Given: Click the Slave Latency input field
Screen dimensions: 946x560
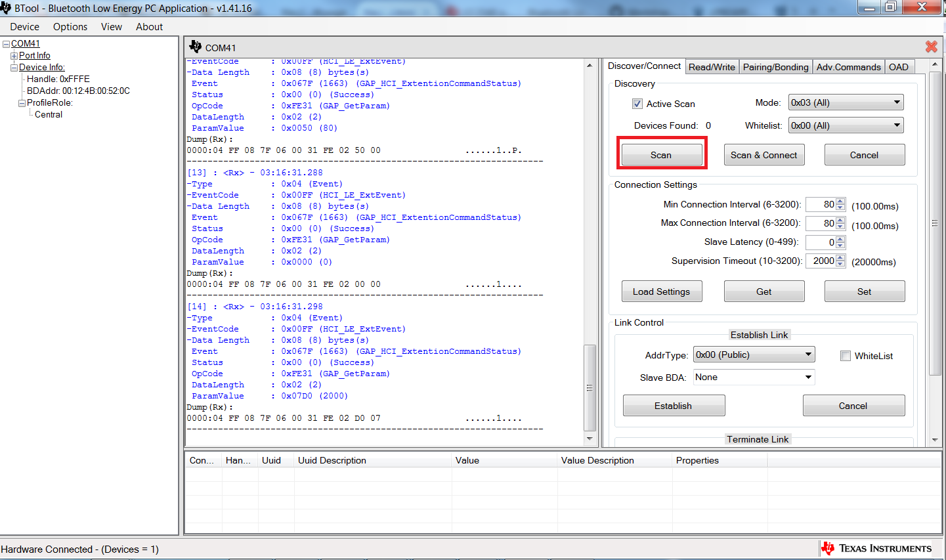Looking at the screenshot, I should [x=821, y=242].
